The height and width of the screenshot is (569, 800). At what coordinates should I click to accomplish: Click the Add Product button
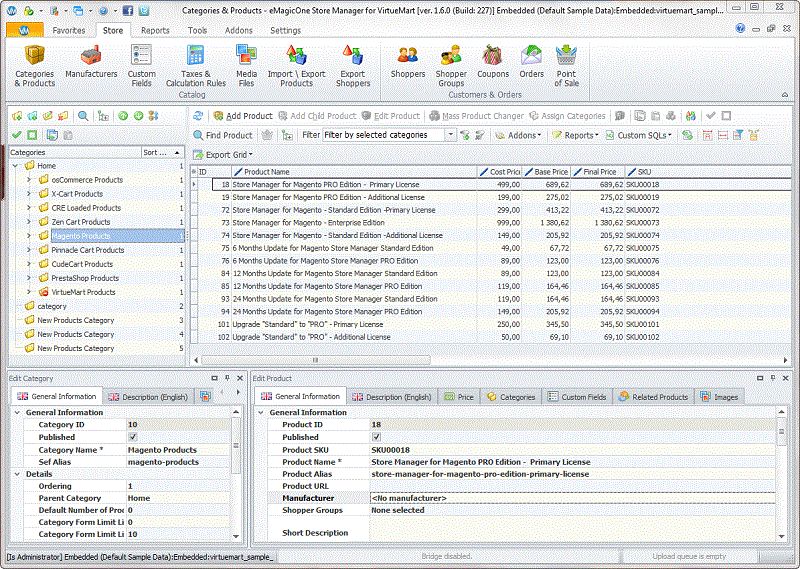click(243, 116)
